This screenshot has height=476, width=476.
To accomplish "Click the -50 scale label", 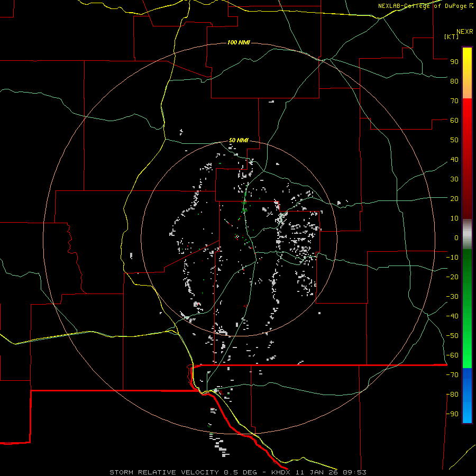I will (x=452, y=336).
